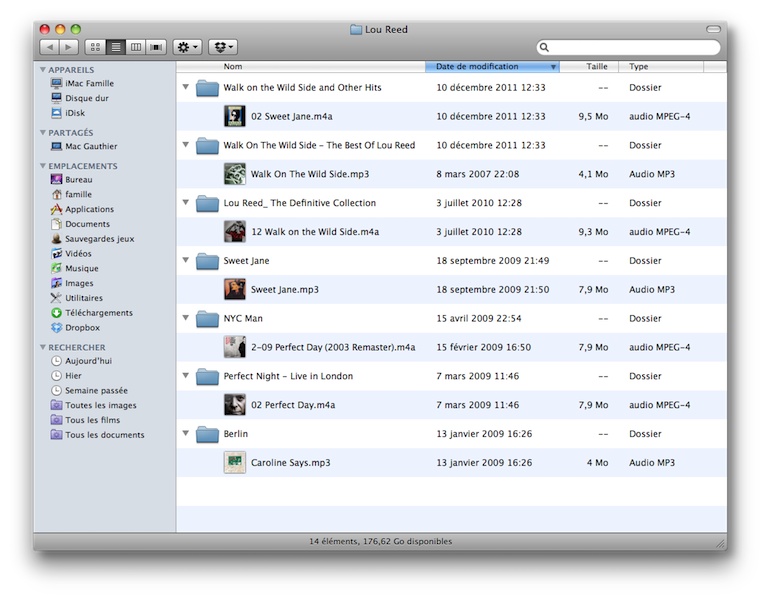Viewport: 773px width, 609px height.
Task: Click the status bar item count text
Action: click(381, 541)
